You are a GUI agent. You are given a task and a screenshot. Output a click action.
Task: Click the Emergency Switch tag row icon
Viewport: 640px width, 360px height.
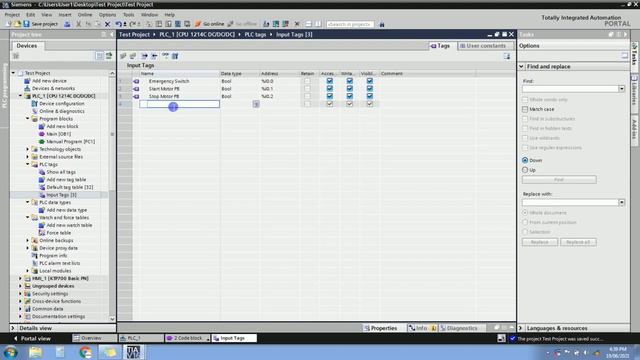[136, 81]
